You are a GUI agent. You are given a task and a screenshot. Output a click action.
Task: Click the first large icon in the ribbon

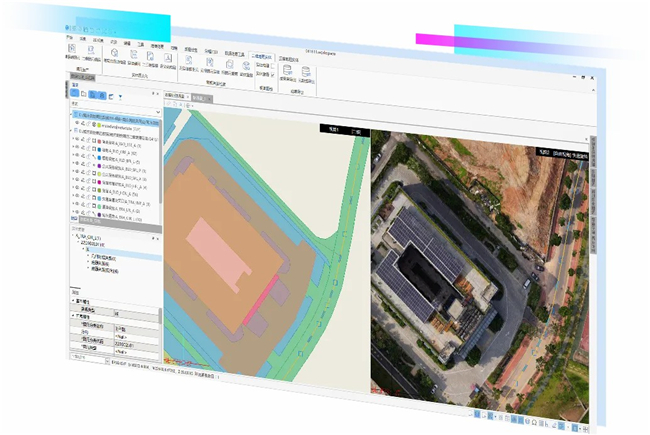71,51
